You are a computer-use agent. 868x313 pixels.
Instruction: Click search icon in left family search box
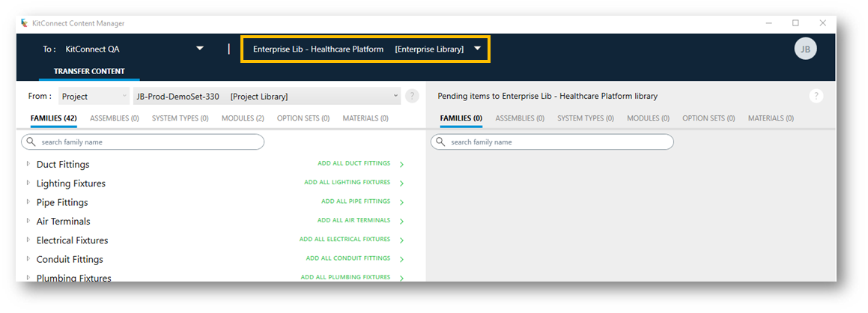click(31, 142)
